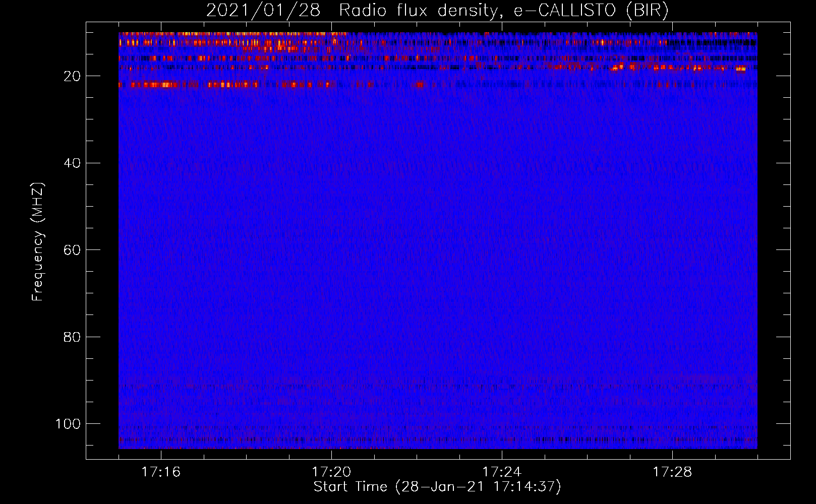Click the '17:24' time tick label
This screenshot has width=816, height=504.
click(502, 472)
